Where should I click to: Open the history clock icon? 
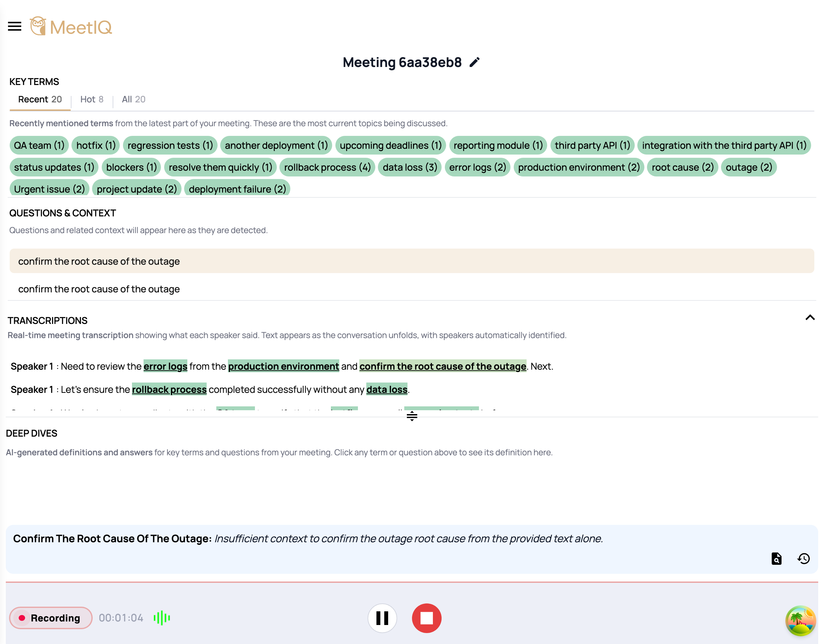pos(803,558)
